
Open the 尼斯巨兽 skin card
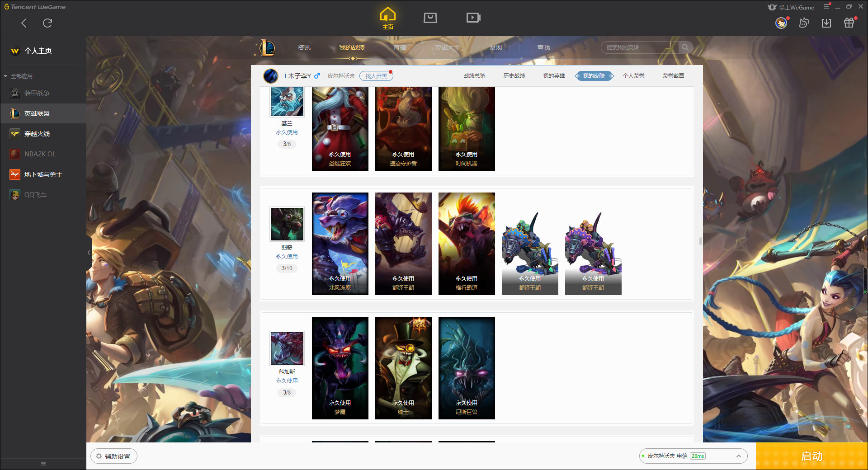467,368
